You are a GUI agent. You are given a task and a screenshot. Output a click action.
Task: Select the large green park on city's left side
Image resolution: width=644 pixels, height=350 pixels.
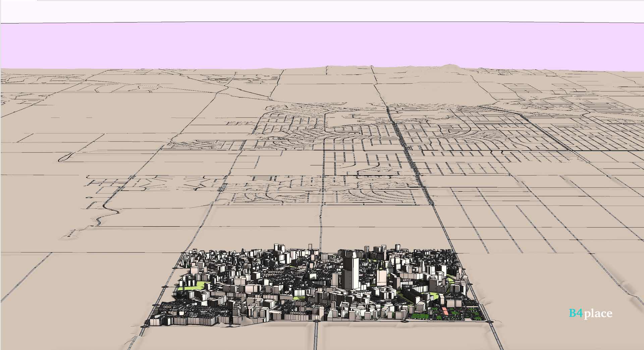[x=192, y=286]
